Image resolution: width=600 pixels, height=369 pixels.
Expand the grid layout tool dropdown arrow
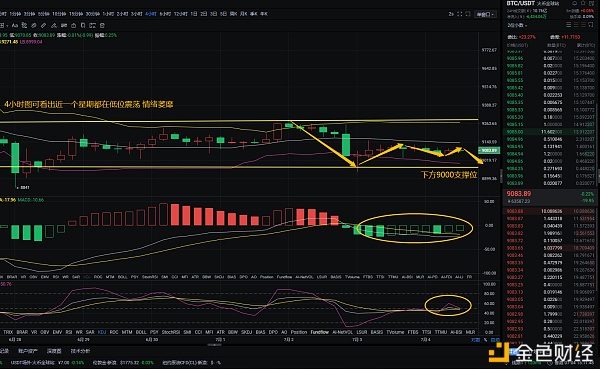click(x=7, y=26)
